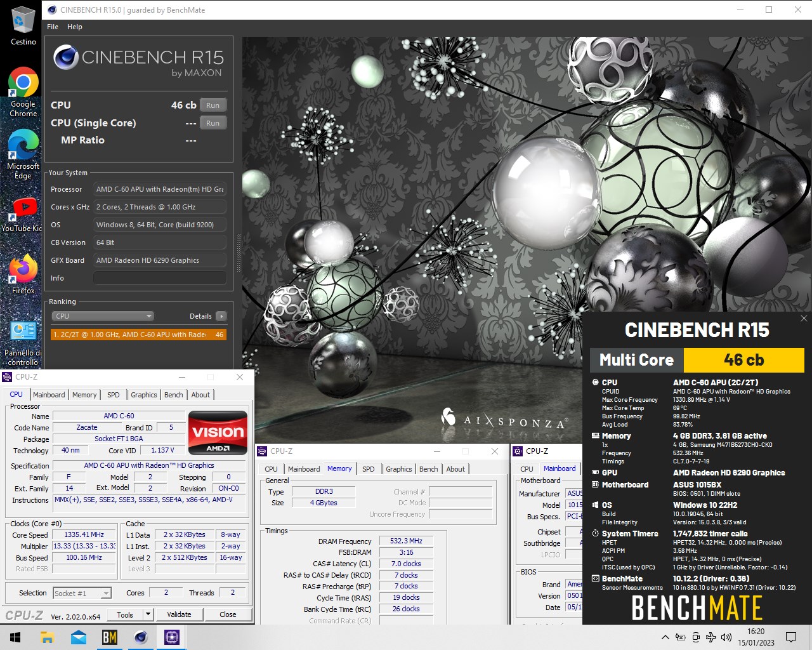The height and width of the screenshot is (650, 812).
Task: Launch Firefox from the desktop icon
Action: (x=23, y=274)
